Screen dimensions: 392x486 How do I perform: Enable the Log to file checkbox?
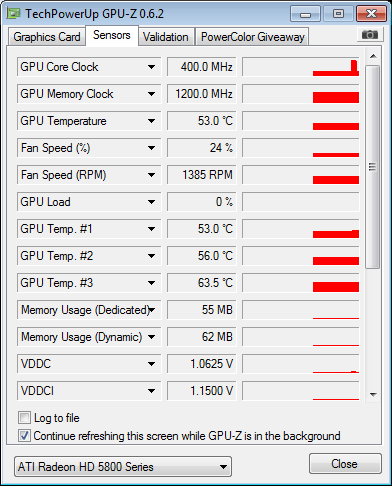[x=24, y=418]
